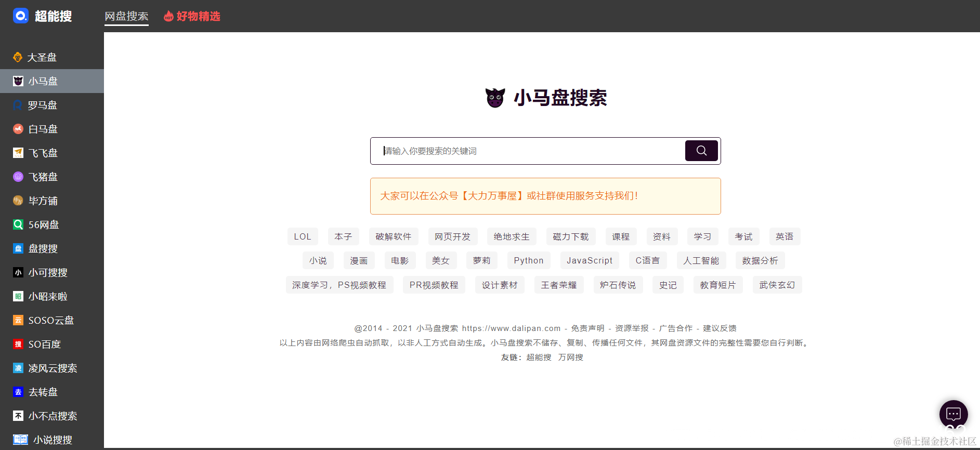Open the 免责声明 footer link
This screenshot has width=980, height=450.
pyautogui.click(x=588, y=328)
